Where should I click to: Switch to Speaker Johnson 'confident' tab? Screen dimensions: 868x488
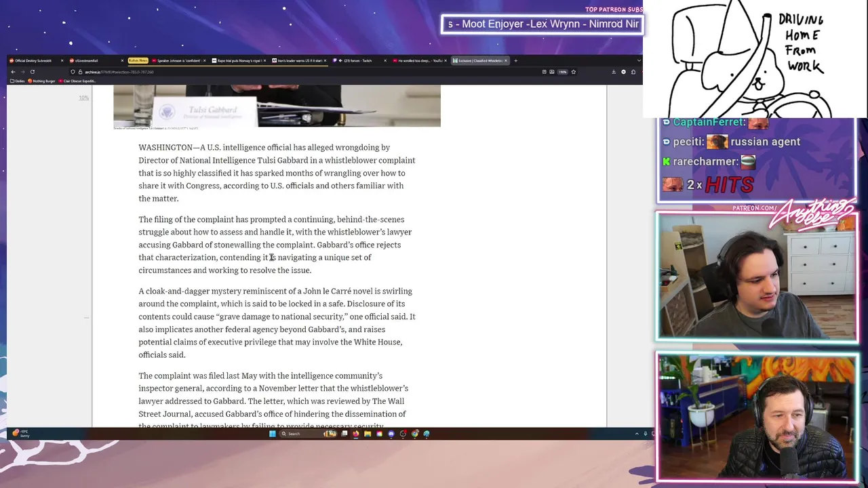(x=178, y=61)
